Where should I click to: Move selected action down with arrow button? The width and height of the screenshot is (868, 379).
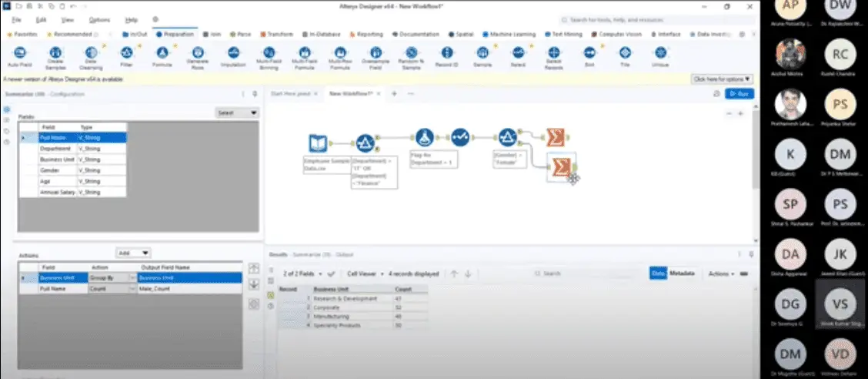(x=254, y=284)
